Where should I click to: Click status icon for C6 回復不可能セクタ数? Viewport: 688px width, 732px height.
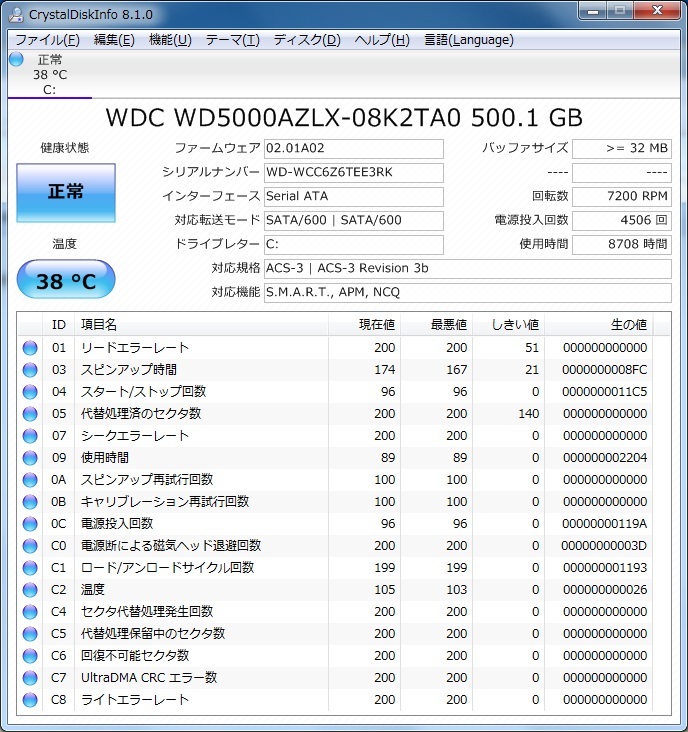pos(30,655)
